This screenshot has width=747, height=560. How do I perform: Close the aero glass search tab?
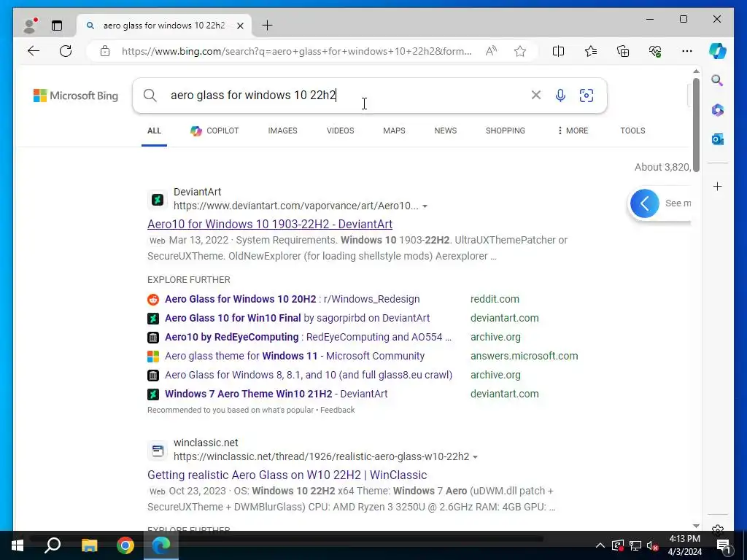point(241,26)
